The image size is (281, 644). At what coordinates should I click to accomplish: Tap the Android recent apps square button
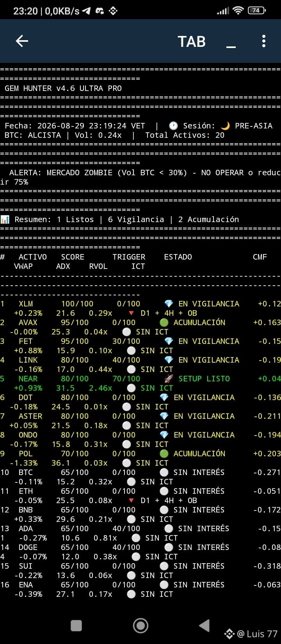(x=76, y=626)
